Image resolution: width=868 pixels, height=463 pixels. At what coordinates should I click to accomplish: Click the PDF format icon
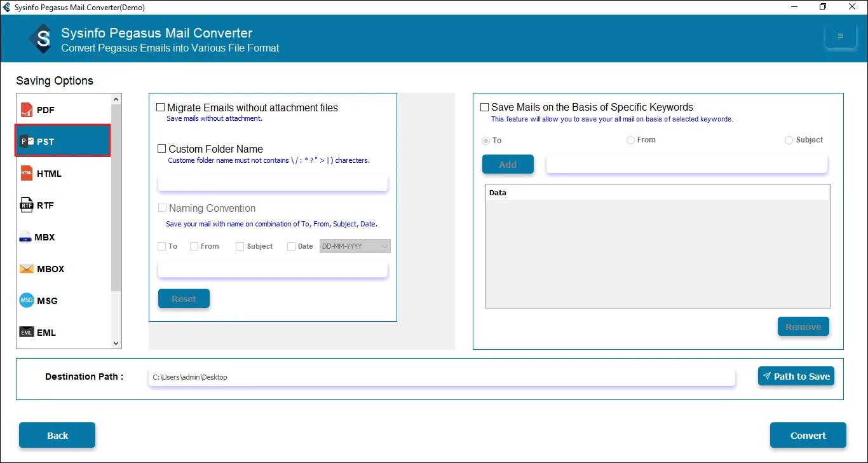tap(26, 110)
